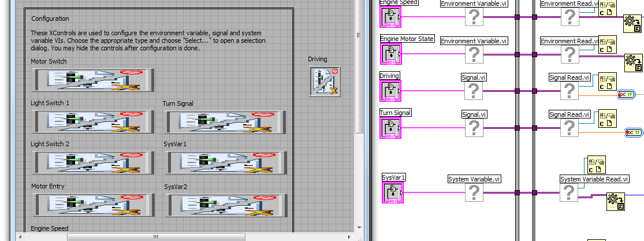The image size is (644, 241).
Task: Click the SysVar2 label
Action: (x=176, y=186)
